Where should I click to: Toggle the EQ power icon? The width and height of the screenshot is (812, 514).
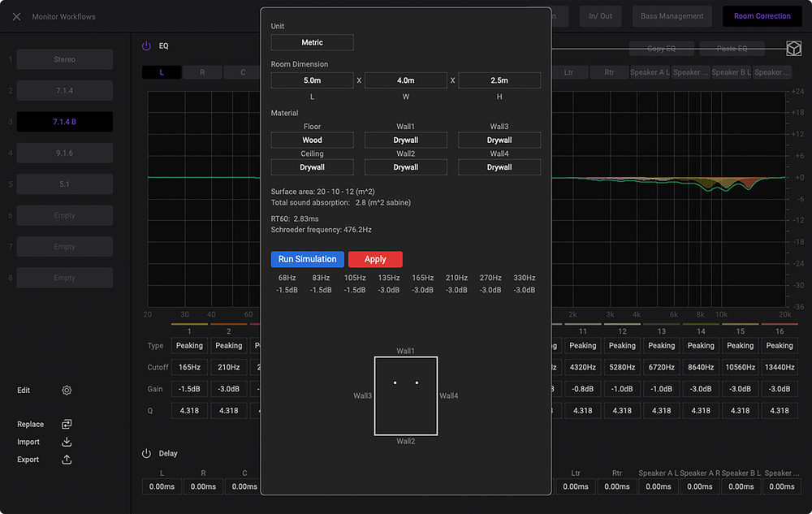[x=147, y=46]
